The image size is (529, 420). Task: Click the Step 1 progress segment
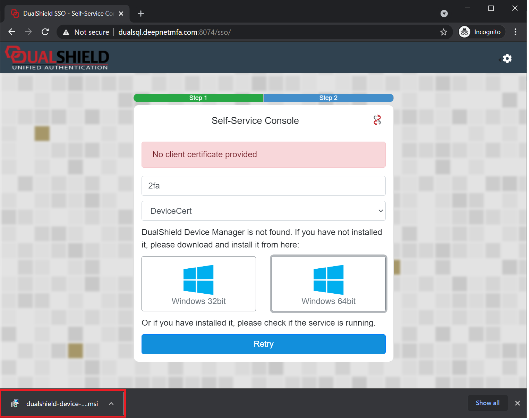click(x=198, y=98)
